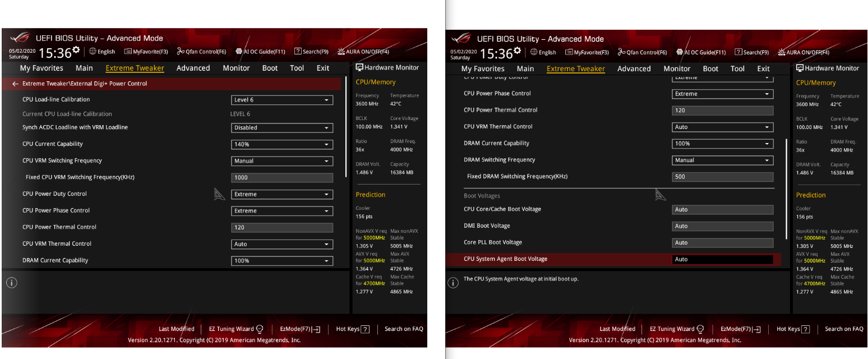The width and height of the screenshot is (868, 359).
Task: Toggle AURA ON/OFF(F4) in right BIOS screen
Action: click(x=804, y=52)
